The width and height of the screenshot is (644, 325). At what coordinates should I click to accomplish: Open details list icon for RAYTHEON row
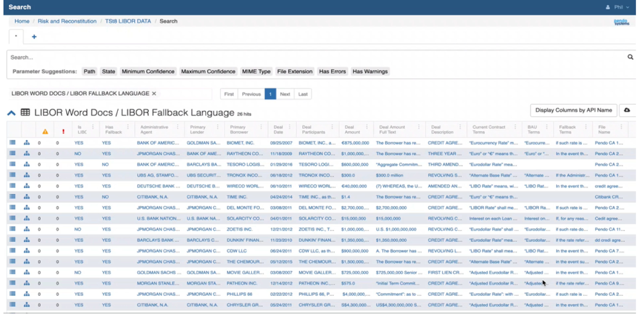12,153
